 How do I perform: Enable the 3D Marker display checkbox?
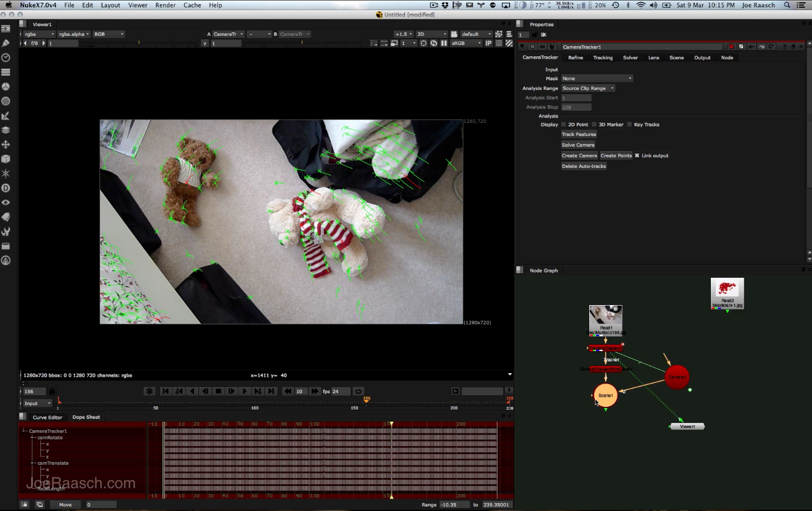click(x=594, y=125)
